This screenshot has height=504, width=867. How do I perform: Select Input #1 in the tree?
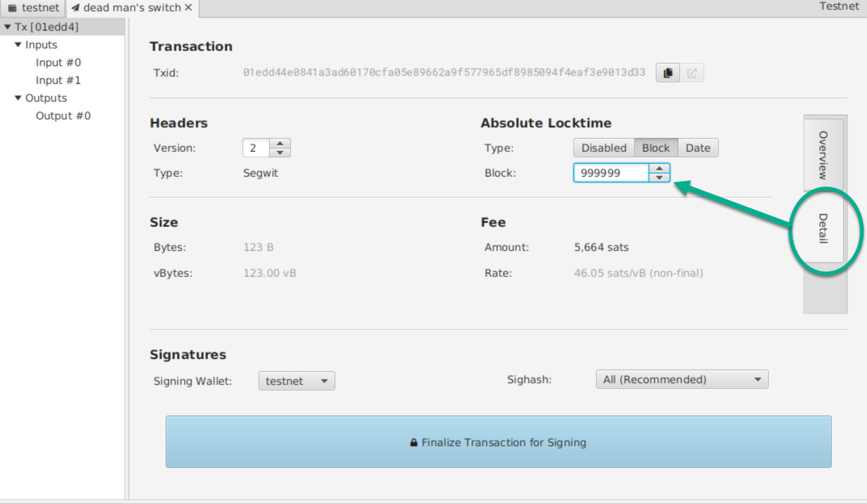[58, 80]
